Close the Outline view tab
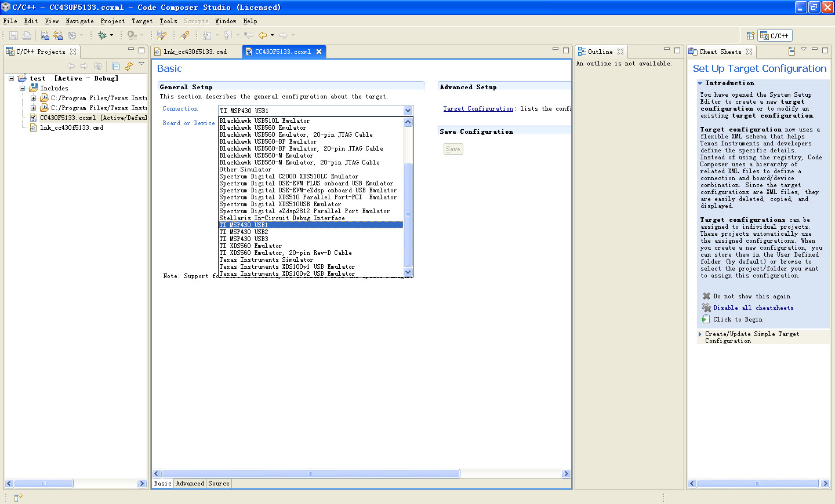The height and width of the screenshot is (504, 835). tap(620, 52)
